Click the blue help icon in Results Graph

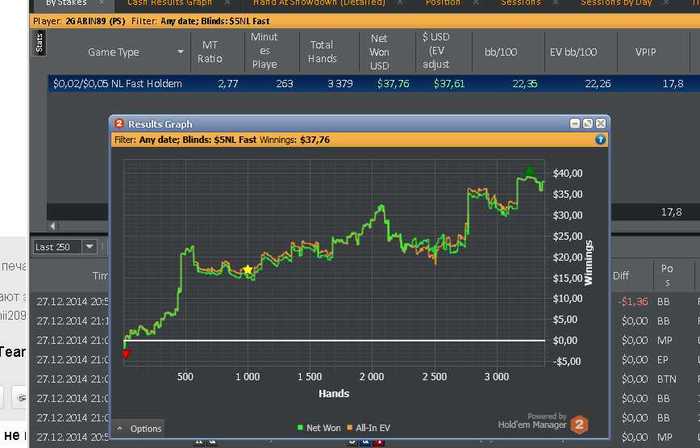click(x=600, y=140)
